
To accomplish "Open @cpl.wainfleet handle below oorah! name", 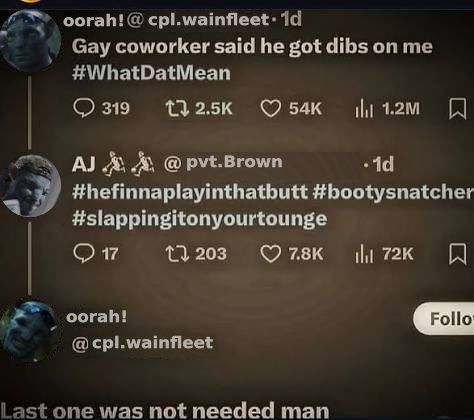I will (x=142, y=343).
